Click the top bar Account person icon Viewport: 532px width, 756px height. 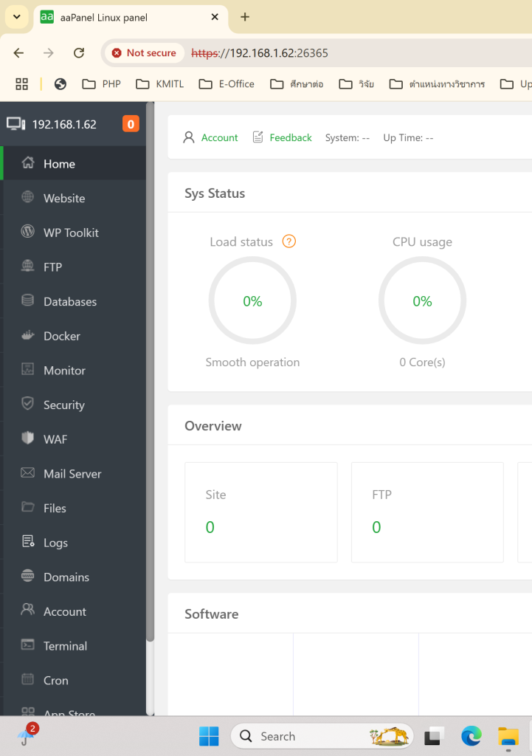(x=189, y=137)
